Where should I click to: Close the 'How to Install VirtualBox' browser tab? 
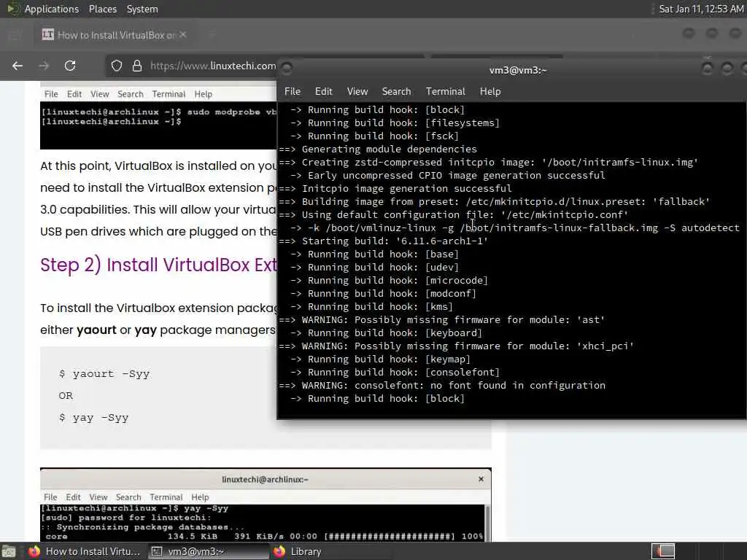click(x=183, y=34)
